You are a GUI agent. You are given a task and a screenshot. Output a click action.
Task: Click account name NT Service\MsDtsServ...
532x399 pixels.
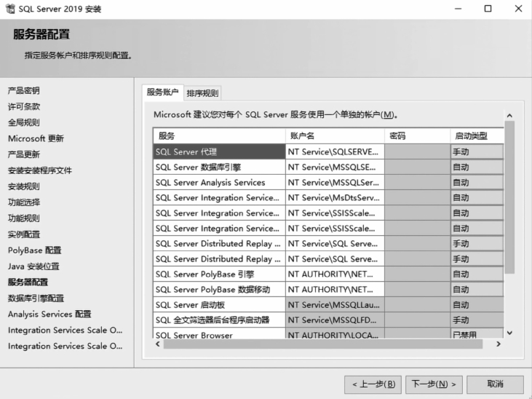(x=335, y=197)
